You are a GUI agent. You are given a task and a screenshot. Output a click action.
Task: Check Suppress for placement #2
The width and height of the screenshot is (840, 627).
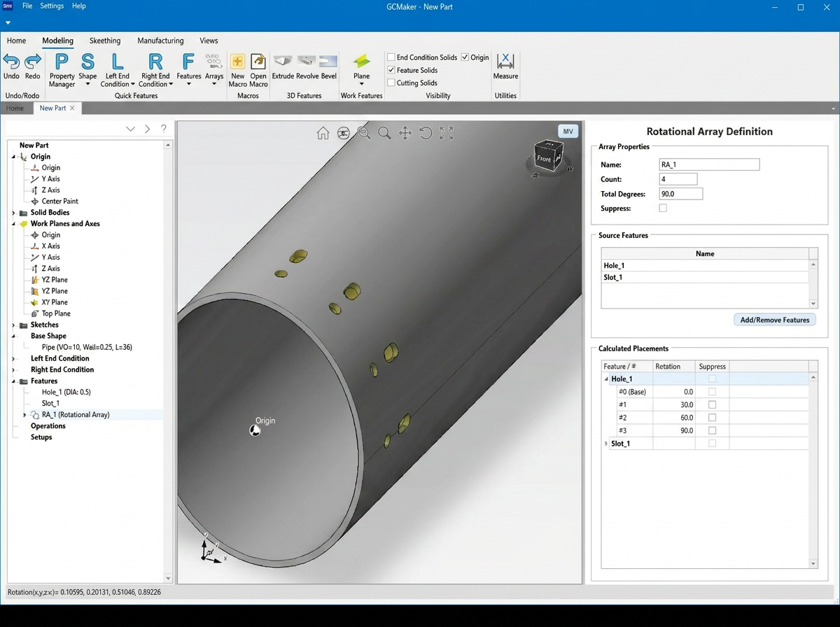click(x=712, y=418)
